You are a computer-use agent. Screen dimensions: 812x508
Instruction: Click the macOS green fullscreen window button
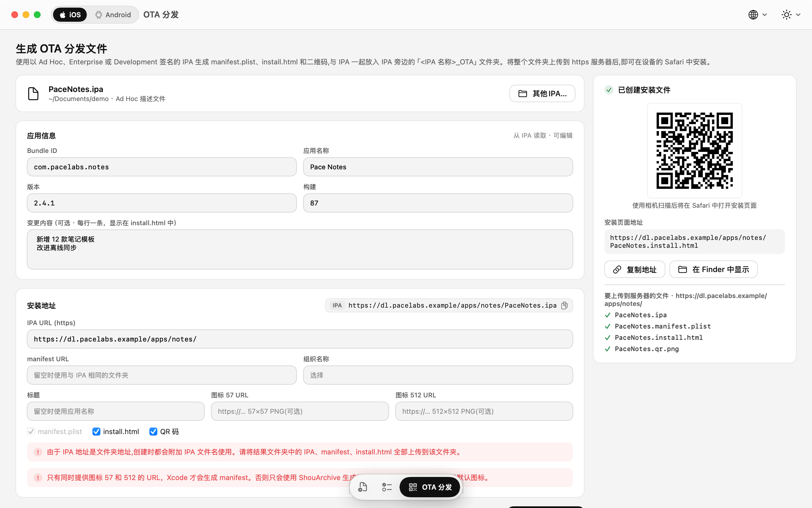click(x=37, y=15)
